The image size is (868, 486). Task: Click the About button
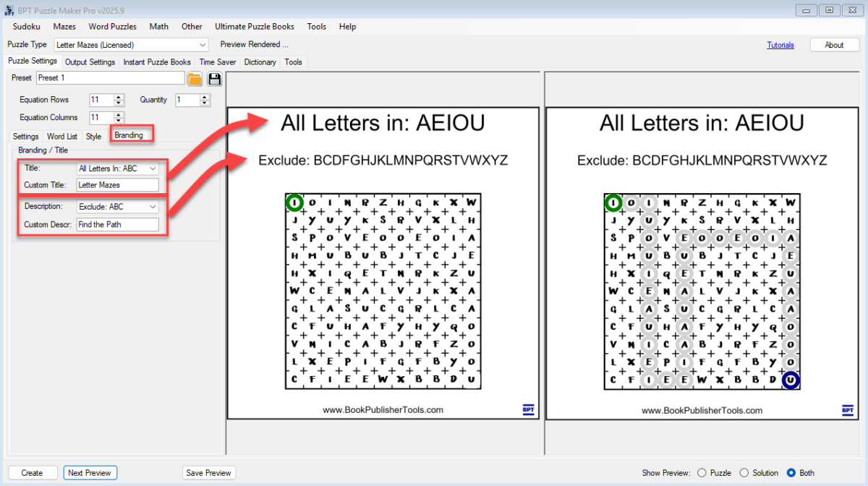click(834, 45)
